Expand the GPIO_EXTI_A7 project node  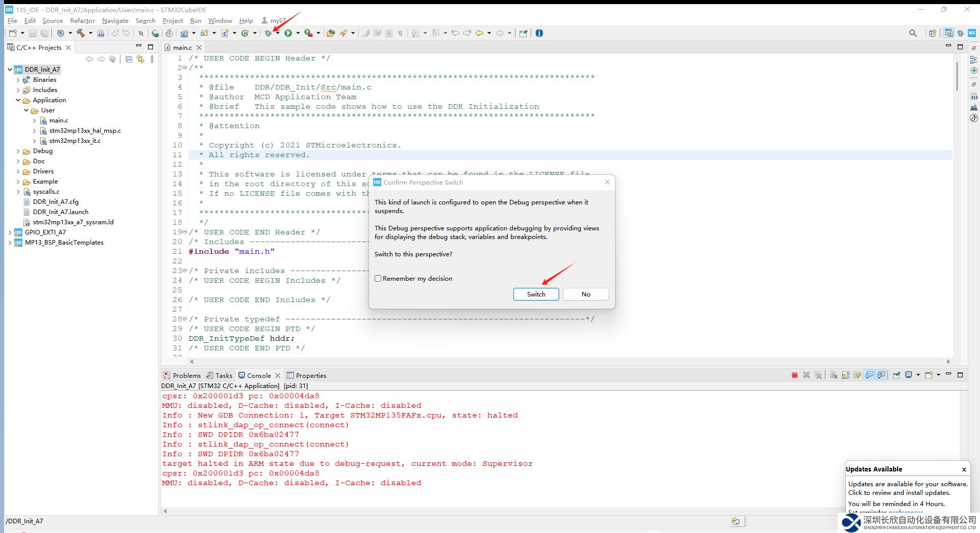(x=10, y=232)
